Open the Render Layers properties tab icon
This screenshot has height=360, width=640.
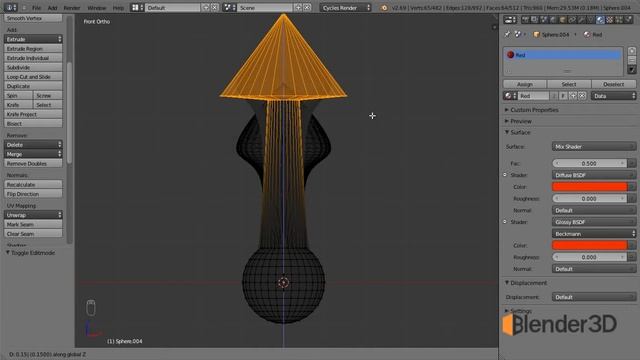[x=534, y=19]
